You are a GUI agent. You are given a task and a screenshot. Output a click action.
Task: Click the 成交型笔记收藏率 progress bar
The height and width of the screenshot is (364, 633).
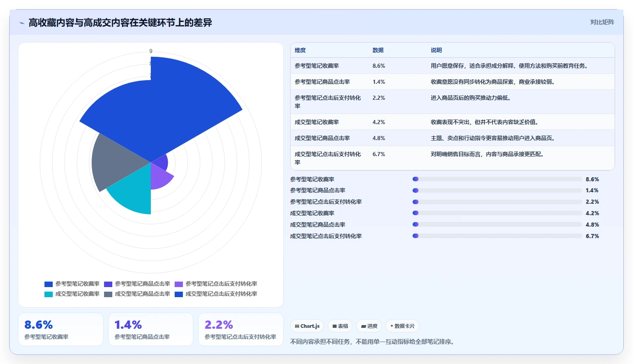(x=497, y=213)
